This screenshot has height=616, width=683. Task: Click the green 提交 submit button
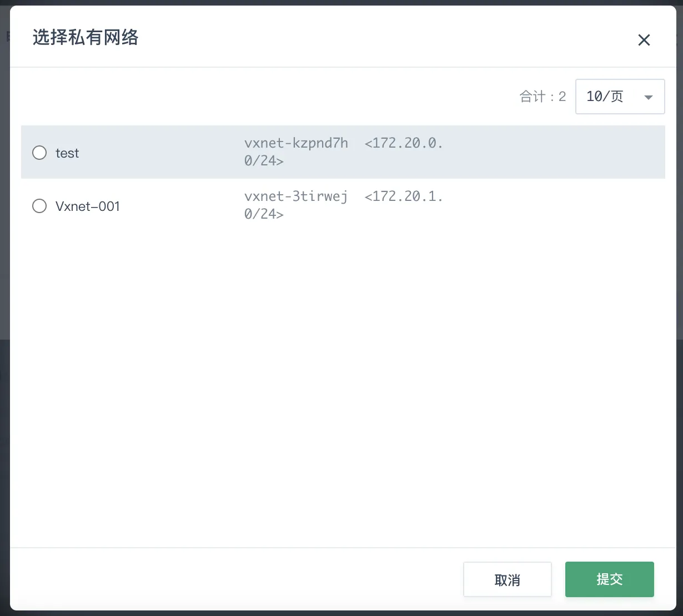[609, 579]
